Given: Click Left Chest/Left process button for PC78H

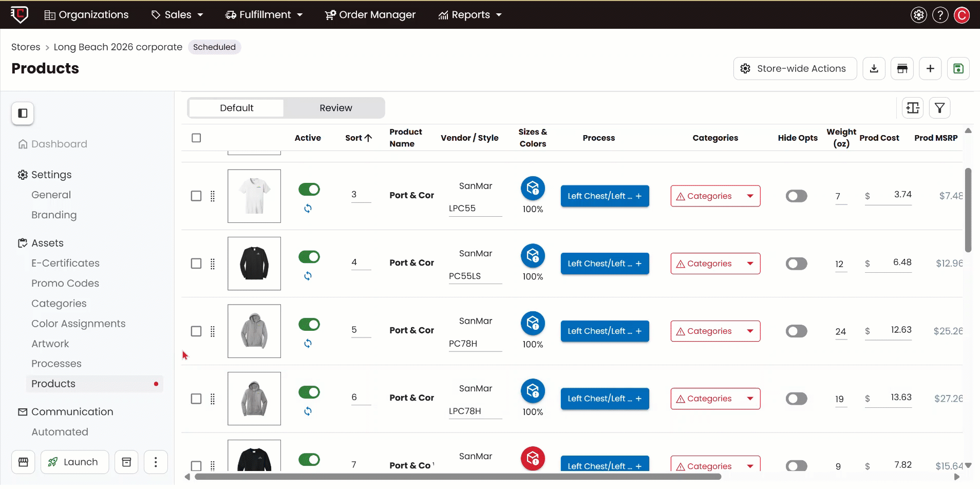Looking at the screenshot, I should (605, 331).
